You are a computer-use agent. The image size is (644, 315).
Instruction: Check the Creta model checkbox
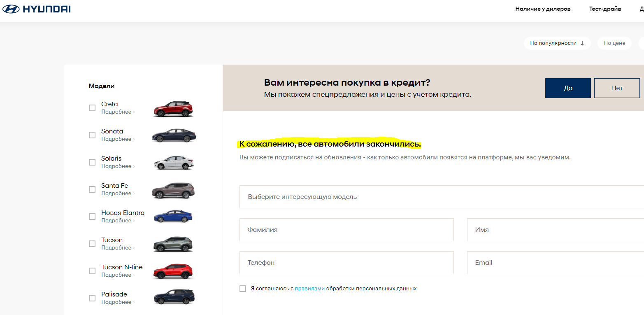[92, 108]
